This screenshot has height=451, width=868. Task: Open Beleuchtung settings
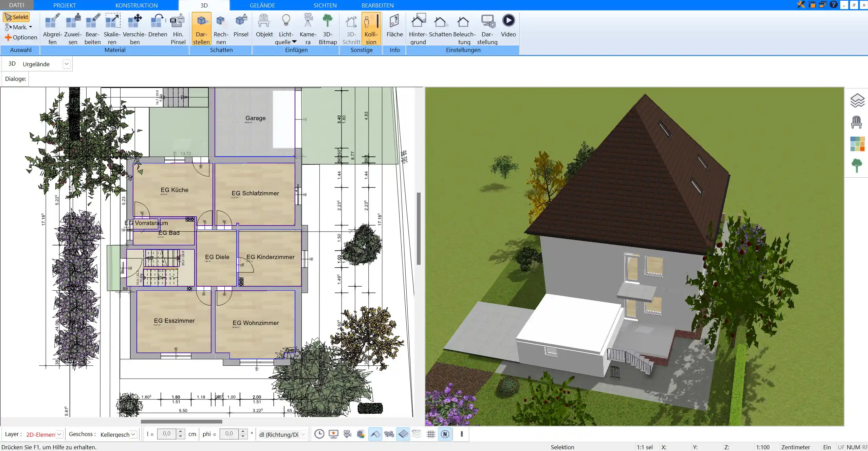[x=464, y=29]
